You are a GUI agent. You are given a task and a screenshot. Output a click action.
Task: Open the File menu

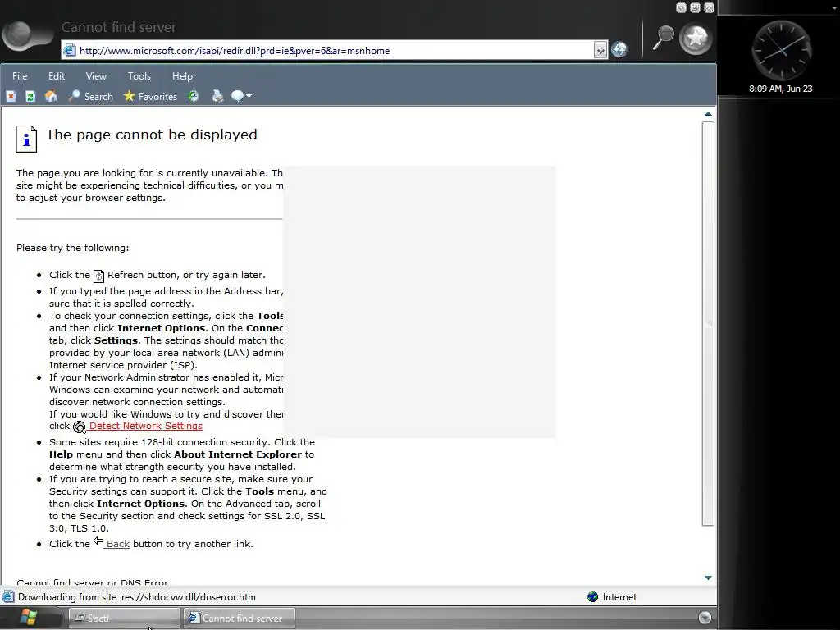[20, 76]
